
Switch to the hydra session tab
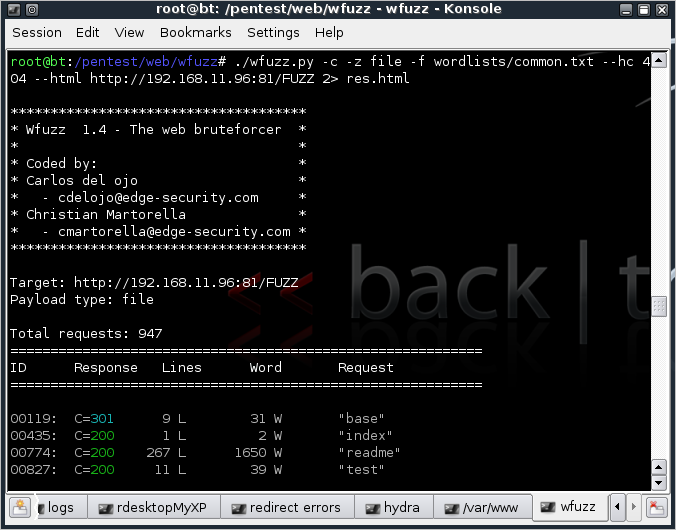click(393, 508)
